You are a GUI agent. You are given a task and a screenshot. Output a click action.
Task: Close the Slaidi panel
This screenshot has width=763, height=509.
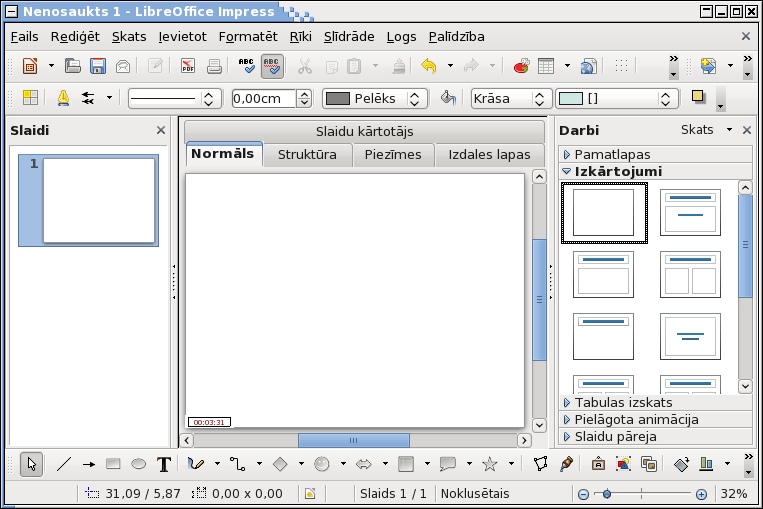(x=161, y=130)
